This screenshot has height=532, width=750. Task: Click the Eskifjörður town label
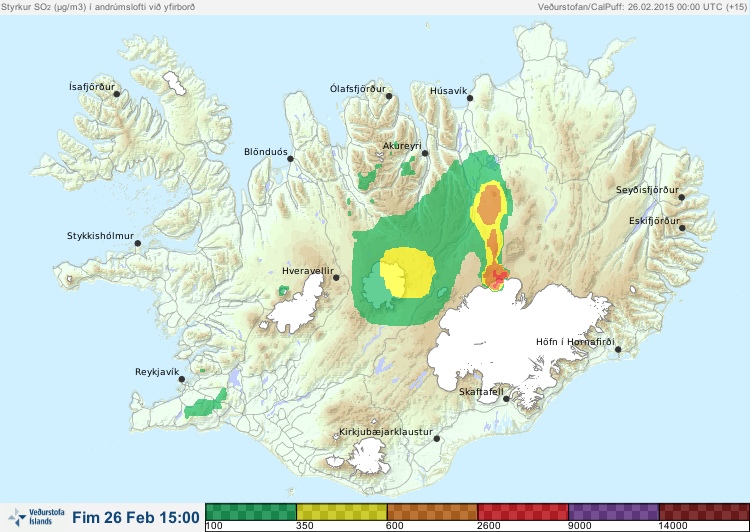point(654,221)
